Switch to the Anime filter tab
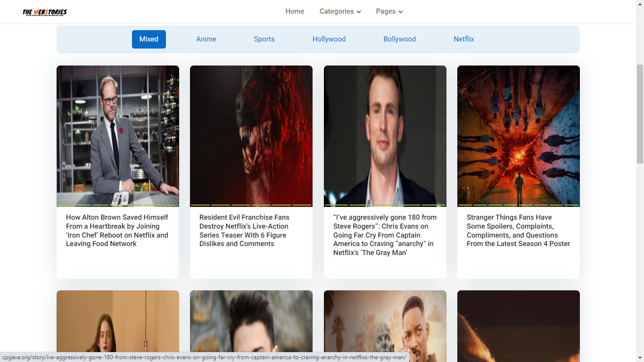Image resolution: width=644 pixels, height=362 pixels. [206, 39]
